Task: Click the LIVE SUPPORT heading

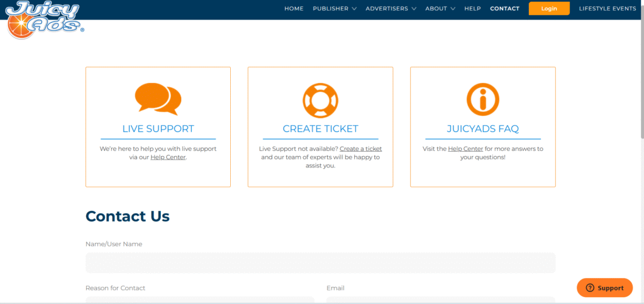Action: (158, 128)
